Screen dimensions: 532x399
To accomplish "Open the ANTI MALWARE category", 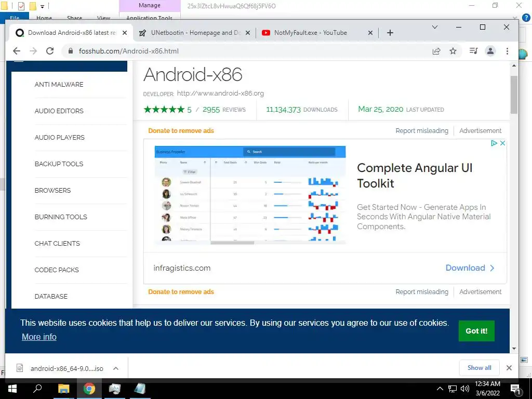I will [59, 85].
